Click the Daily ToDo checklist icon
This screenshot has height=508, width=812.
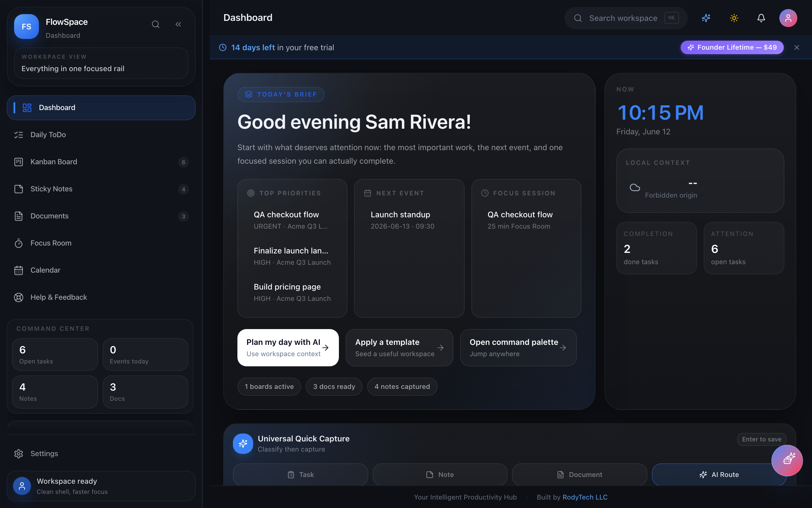click(18, 135)
